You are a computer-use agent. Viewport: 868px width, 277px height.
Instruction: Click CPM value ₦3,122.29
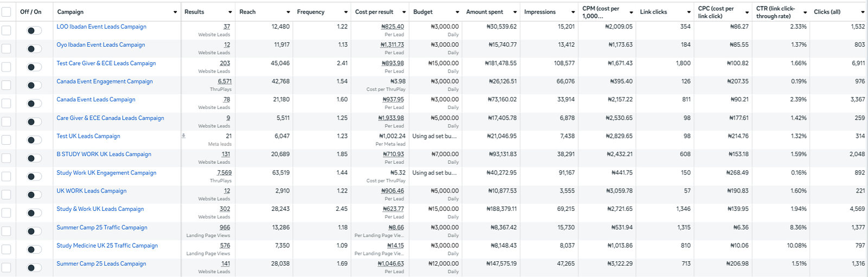(619, 264)
